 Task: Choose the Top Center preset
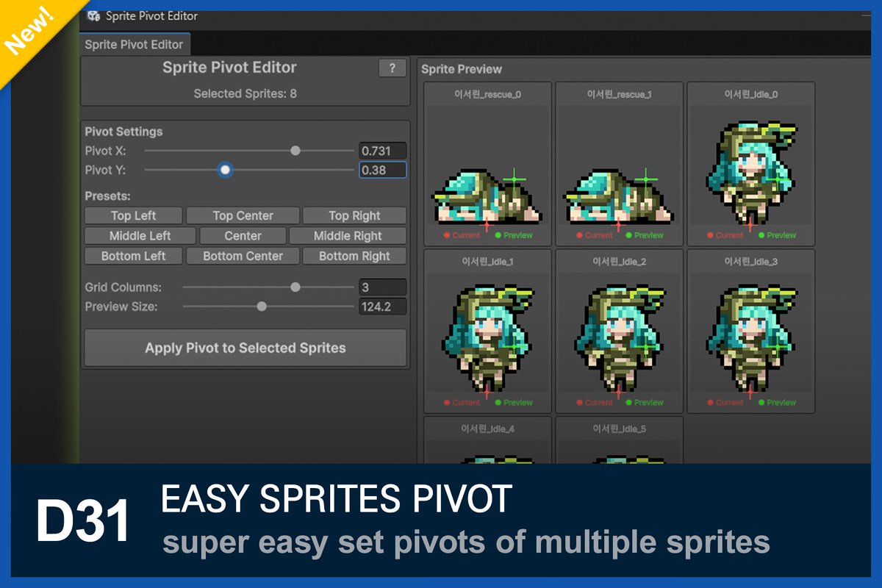(243, 215)
